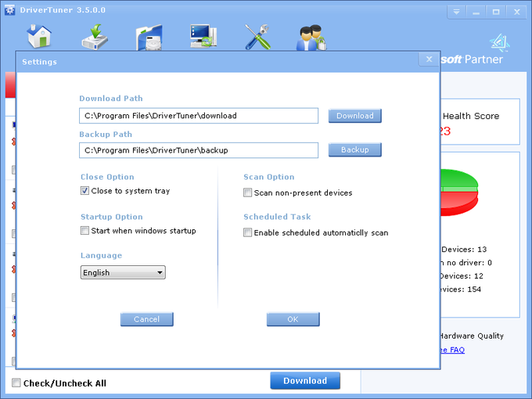532x399 pixels.
Task: Toggle Close to system tray checkbox
Action: pyautogui.click(x=84, y=191)
